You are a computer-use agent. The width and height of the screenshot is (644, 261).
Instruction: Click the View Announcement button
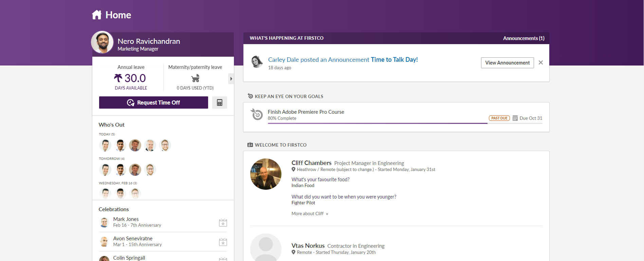[x=508, y=63]
